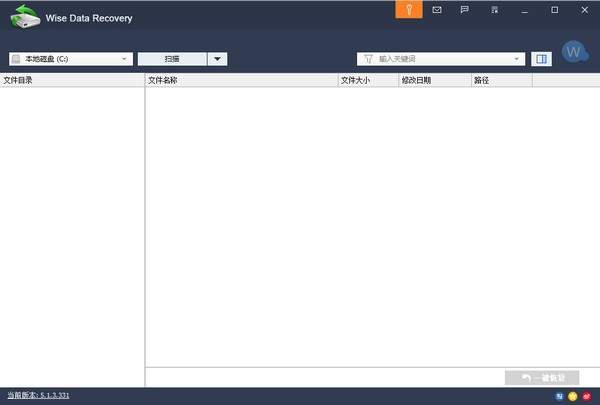The image size is (600, 405).
Task: Click the orange key registration icon
Action: pos(408,10)
